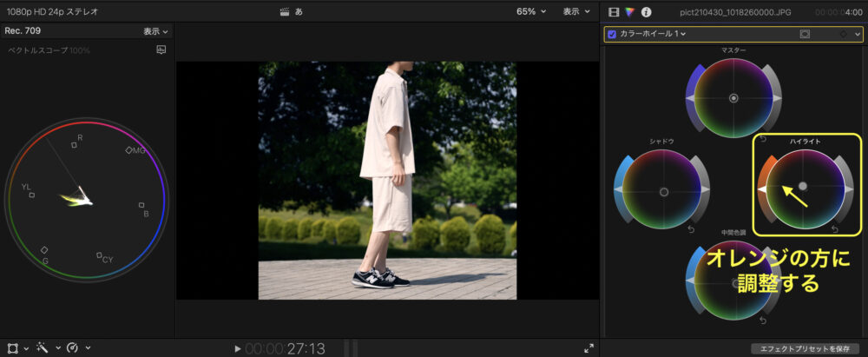Image resolution: width=868 pixels, height=357 pixels.
Task: Reset the シャドウ color wheel
Action: click(x=691, y=229)
